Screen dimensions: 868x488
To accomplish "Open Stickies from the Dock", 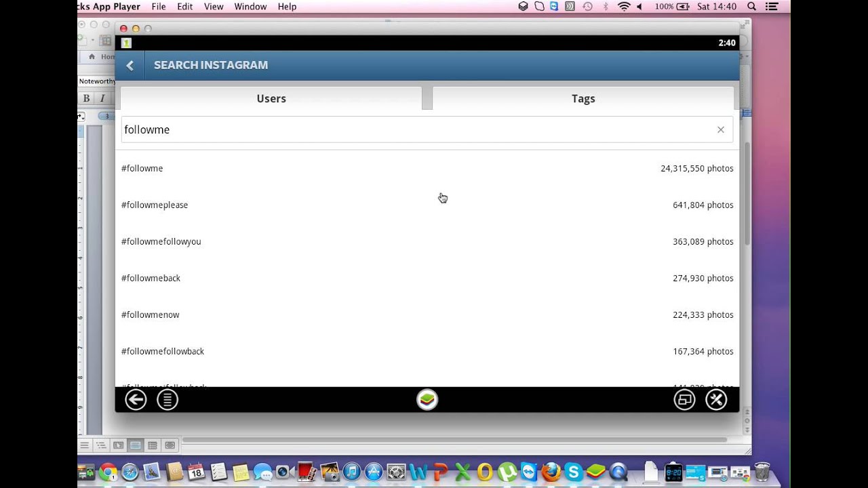I will tap(241, 472).
